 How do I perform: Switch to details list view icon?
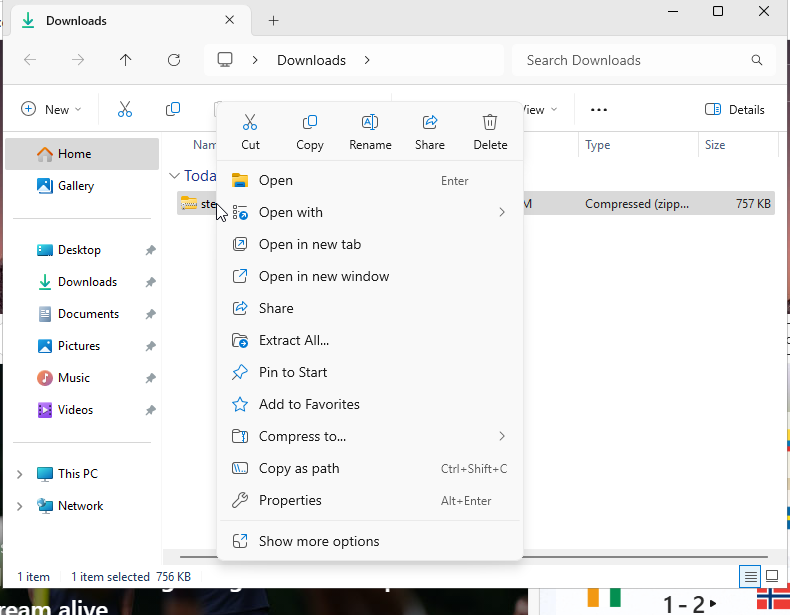[750, 576]
